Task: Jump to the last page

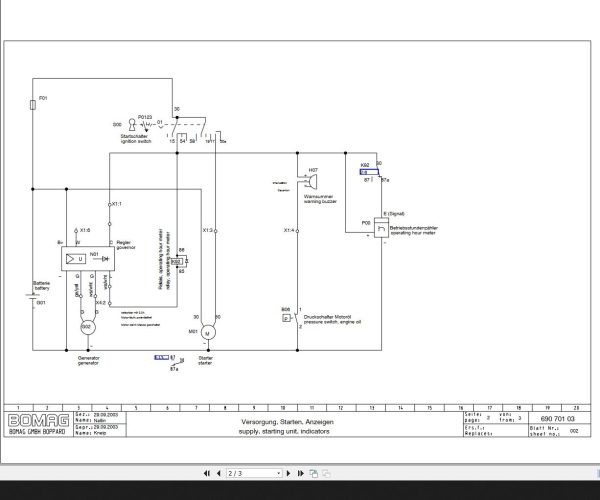Action: pyautogui.click(x=301, y=473)
